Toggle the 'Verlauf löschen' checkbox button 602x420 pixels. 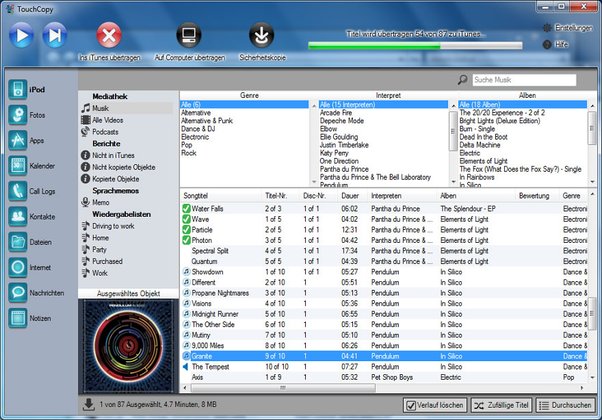click(x=435, y=405)
